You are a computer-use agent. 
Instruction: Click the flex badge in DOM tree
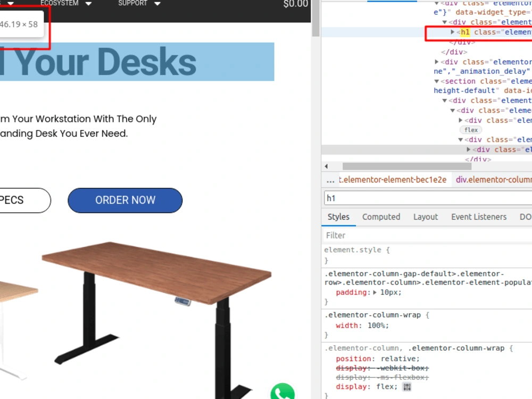pyautogui.click(x=471, y=130)
